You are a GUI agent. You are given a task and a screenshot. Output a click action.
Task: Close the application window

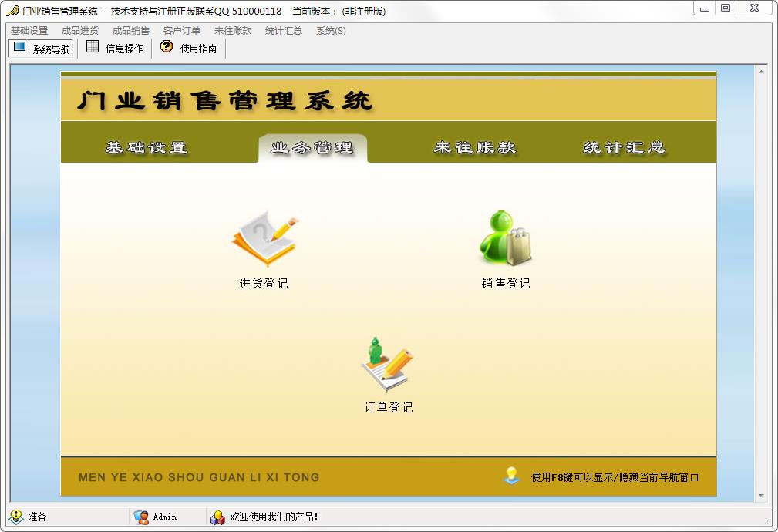(754, 8)
